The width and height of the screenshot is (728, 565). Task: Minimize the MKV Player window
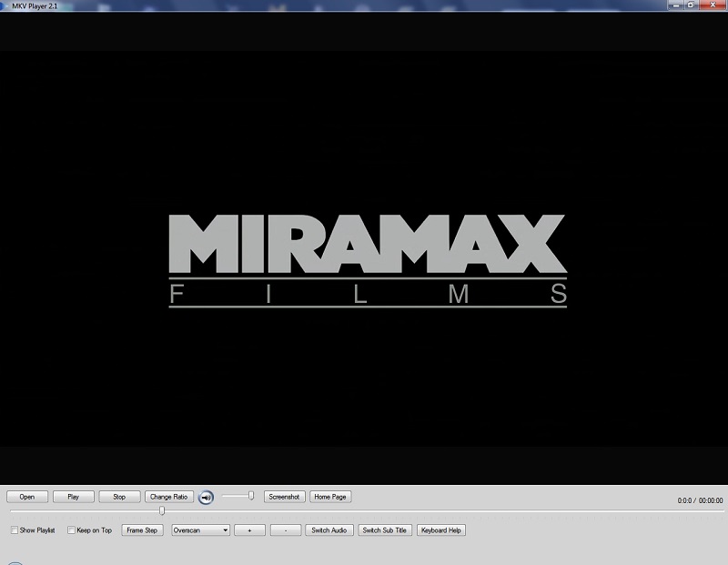pyautogui.click(x=675, y=5)
